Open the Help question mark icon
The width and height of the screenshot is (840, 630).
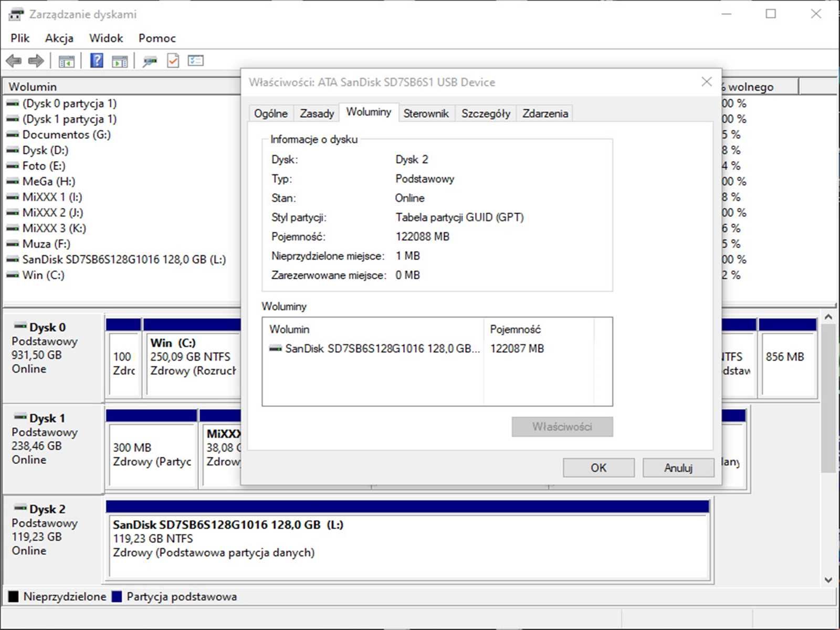pyautogui.click(x=97, y=61)
